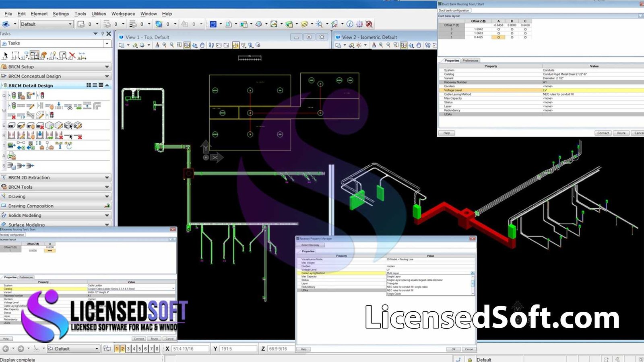The width and height of the screenshot is (644, 362).
Task: Select duct cell C3 in duct bank layout
Action: pyautogui.click(x=525, y=29)
